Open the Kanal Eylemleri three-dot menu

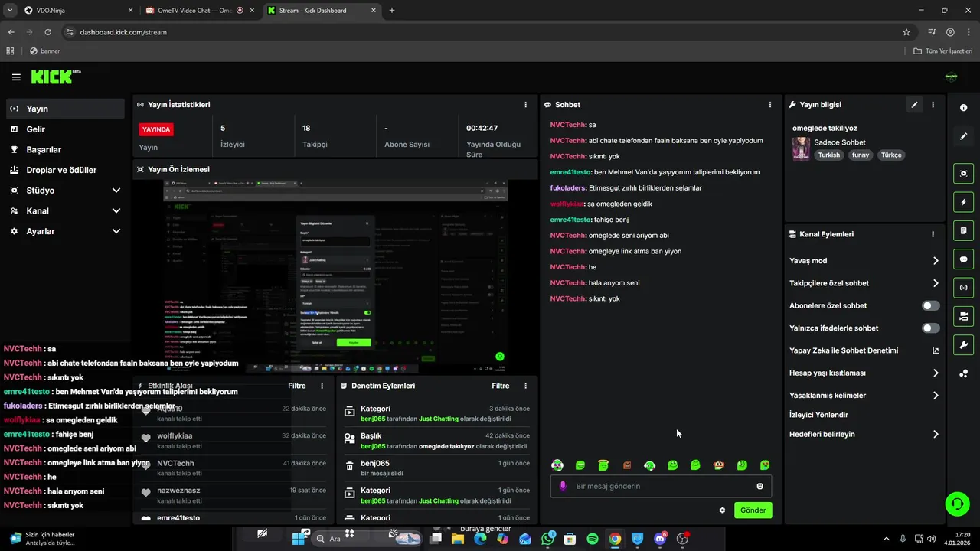933,234
